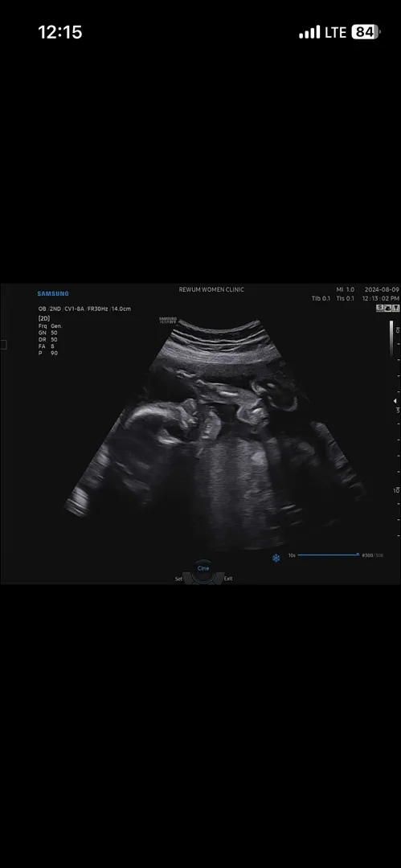Select the Cine trackball button
The width and height of the screenshot is (401, 868).
click(203, 568)
